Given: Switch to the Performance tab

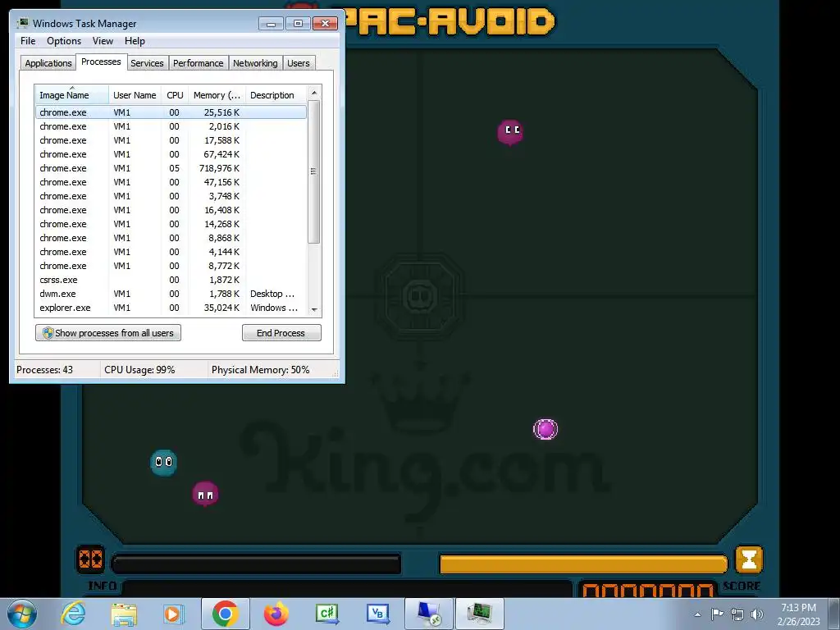Looking at the screenshot, I should pos(199,63).
